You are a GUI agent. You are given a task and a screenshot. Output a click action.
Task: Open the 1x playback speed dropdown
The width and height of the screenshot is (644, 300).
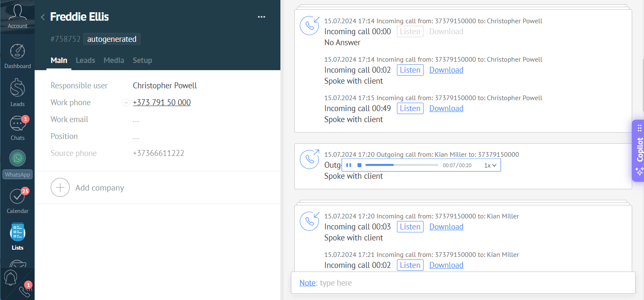tap(490, 166)
